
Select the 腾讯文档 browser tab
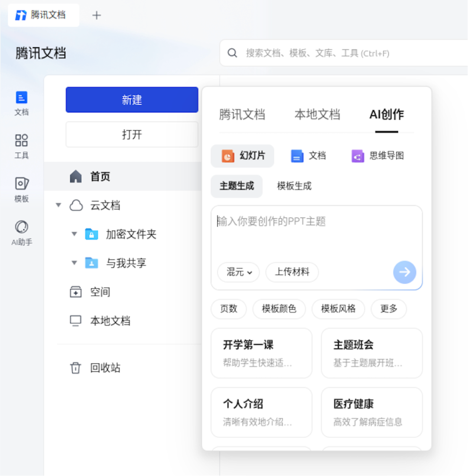44,15
